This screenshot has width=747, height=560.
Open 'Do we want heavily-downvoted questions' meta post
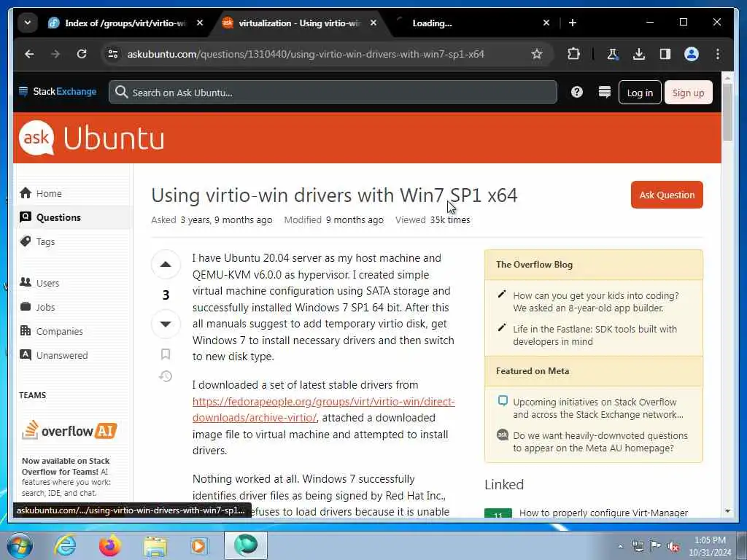(600, 441)
